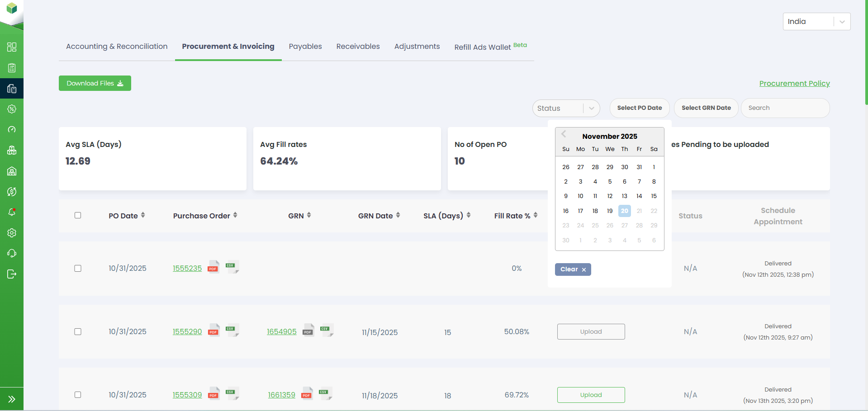
Task: Open the Procurement Policy link
Action: [x=794, y=84]
